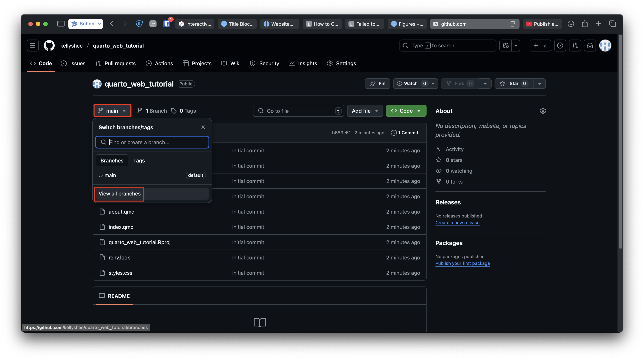The height and width of the screenshot is (360, 644).
Task: Switch to the Security tab
Action: (264, 64)
